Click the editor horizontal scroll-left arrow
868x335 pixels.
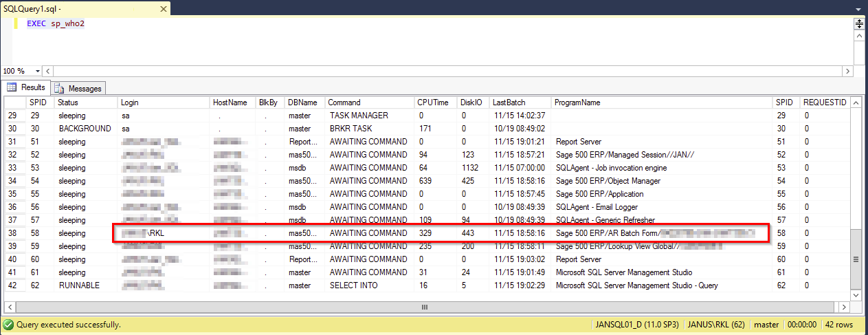coord(49,71)
